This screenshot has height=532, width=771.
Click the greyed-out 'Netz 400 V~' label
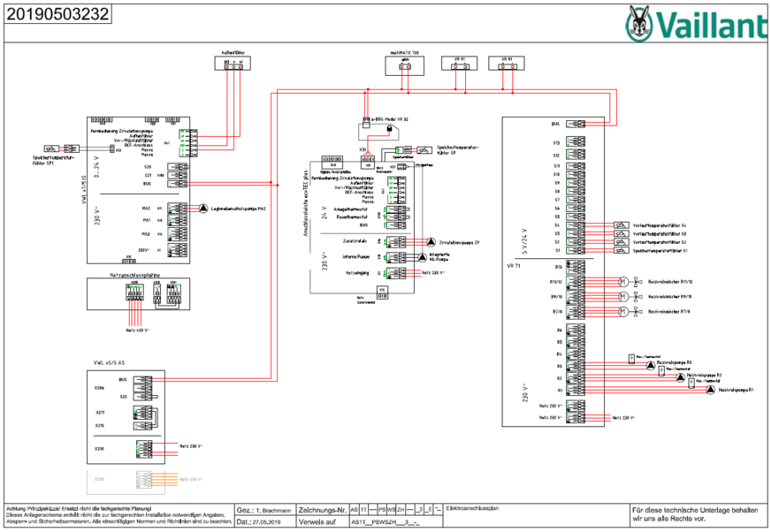(x=191, y=479)
